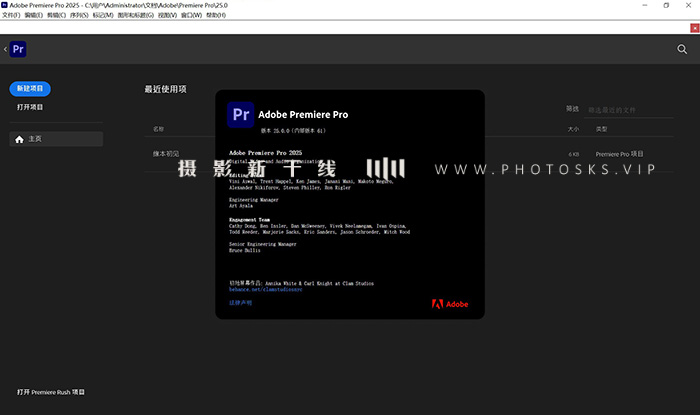
Task: Open the 窗口(W) menu
Action: point(191,15)
